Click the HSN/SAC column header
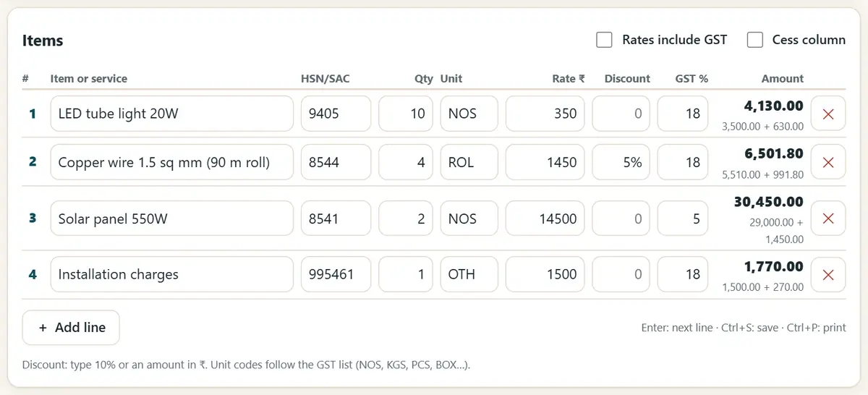 coord(325,78)
